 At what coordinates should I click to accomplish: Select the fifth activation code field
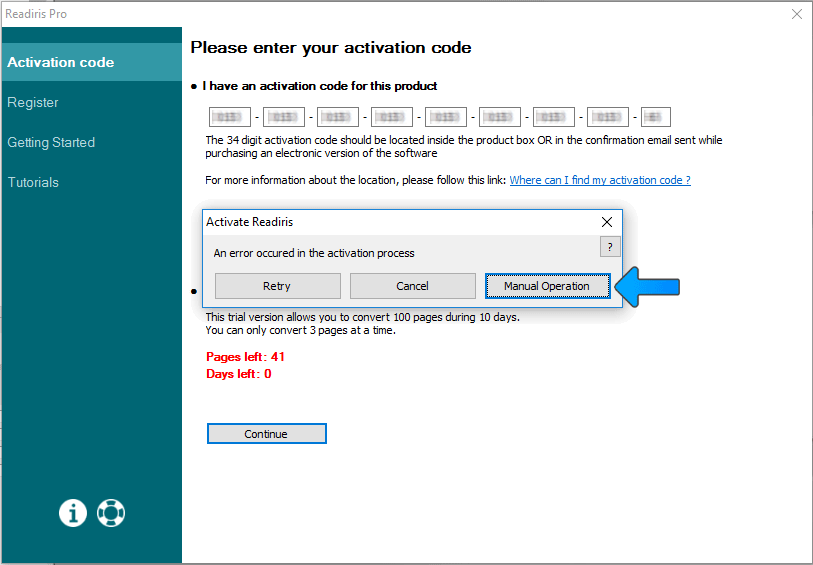coord(446,117)
